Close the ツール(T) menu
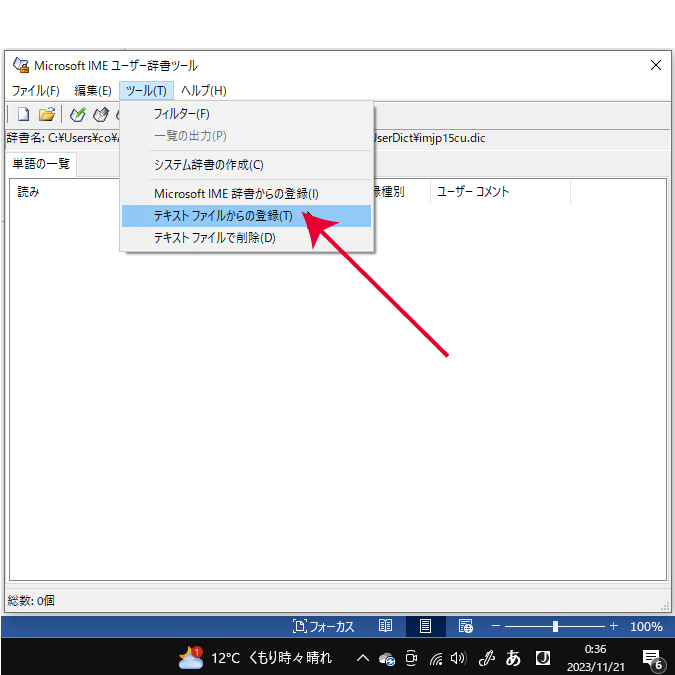 click(146, 91)
